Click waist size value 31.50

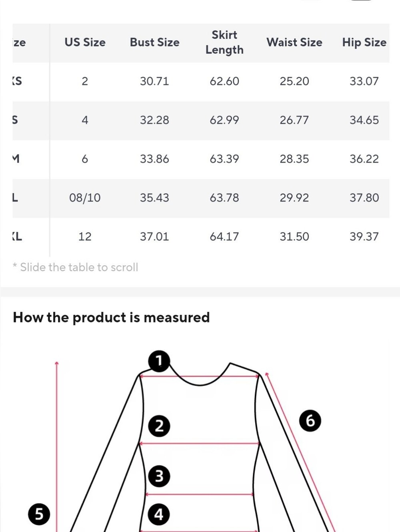point(294,236)
